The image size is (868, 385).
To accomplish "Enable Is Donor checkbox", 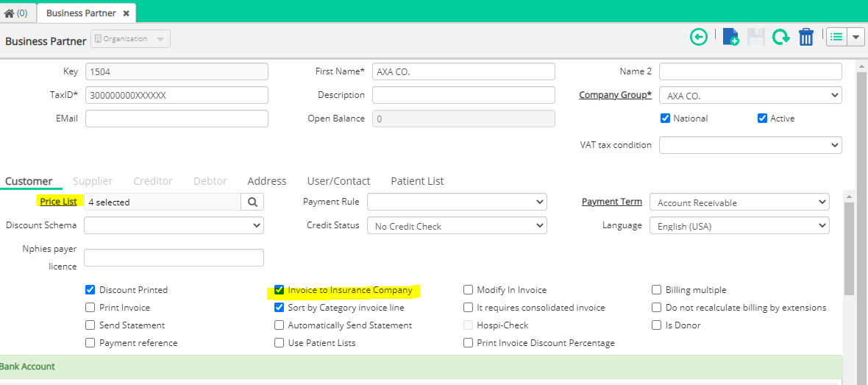I will tap(657, 325).
